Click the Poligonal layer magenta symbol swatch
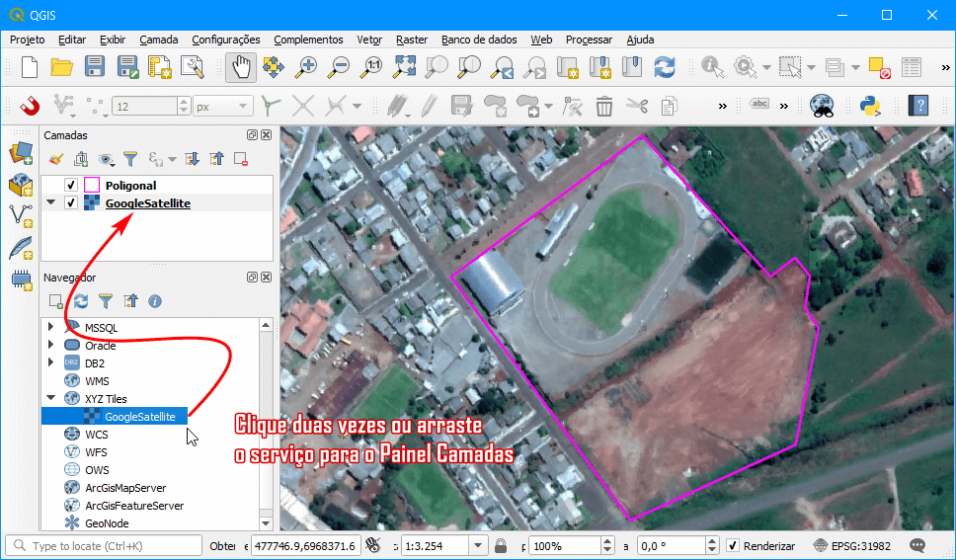The image size is (956, 560). click(92, 186)
